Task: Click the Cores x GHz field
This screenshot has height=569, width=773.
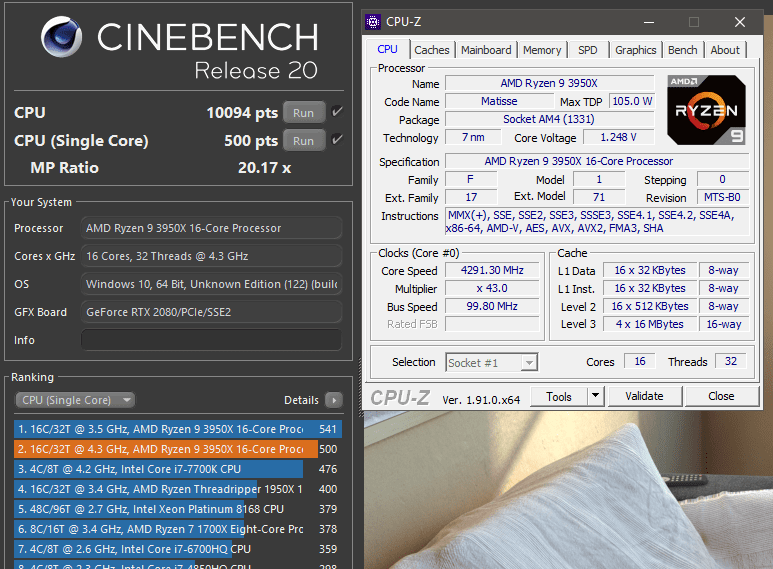Action: tap(211, 256)
